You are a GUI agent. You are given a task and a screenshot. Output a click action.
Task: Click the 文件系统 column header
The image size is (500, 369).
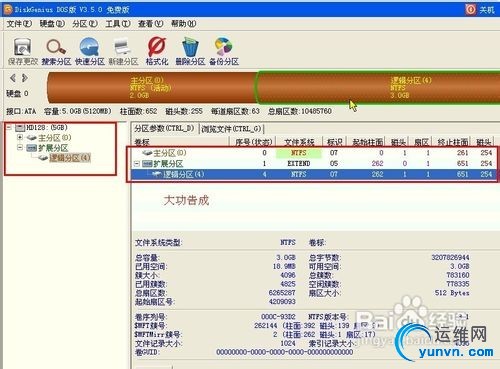tap(299, 142)
